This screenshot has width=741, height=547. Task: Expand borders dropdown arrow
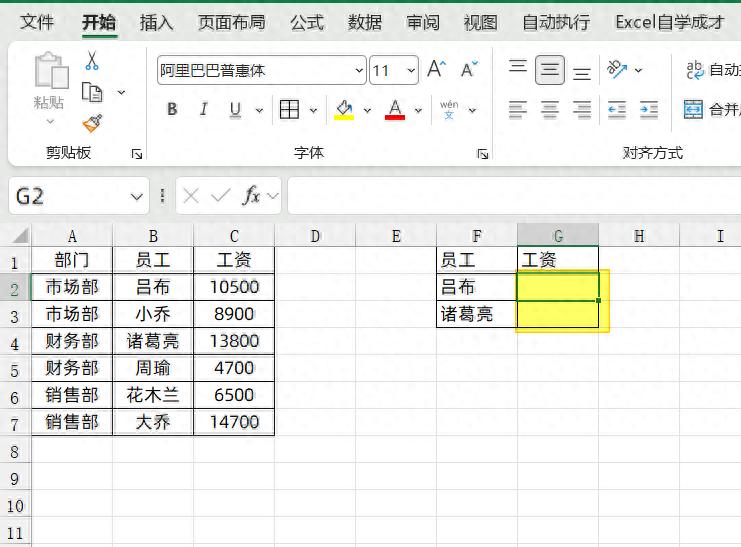pos(313,111)
